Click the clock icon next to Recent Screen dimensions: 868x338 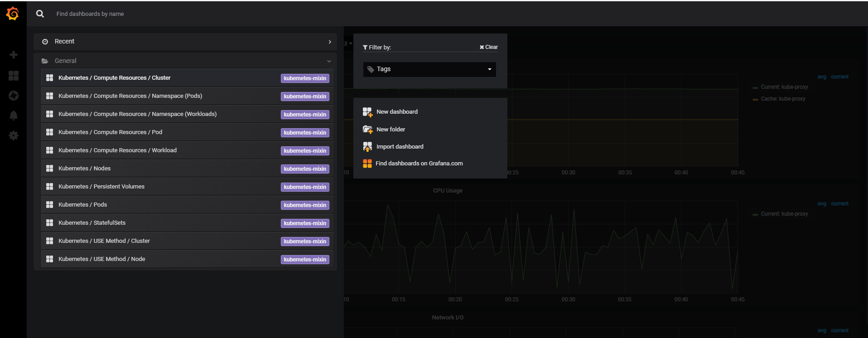45,42
